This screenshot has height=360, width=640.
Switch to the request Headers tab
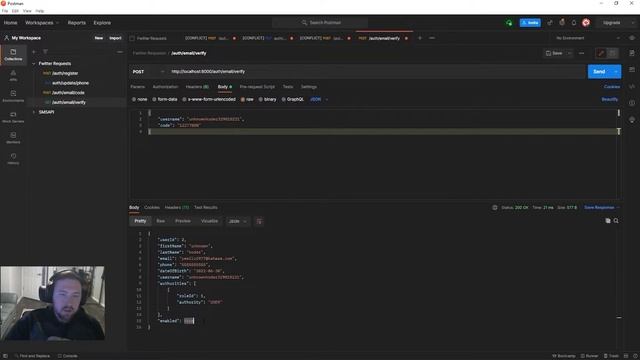coord(197,87)
